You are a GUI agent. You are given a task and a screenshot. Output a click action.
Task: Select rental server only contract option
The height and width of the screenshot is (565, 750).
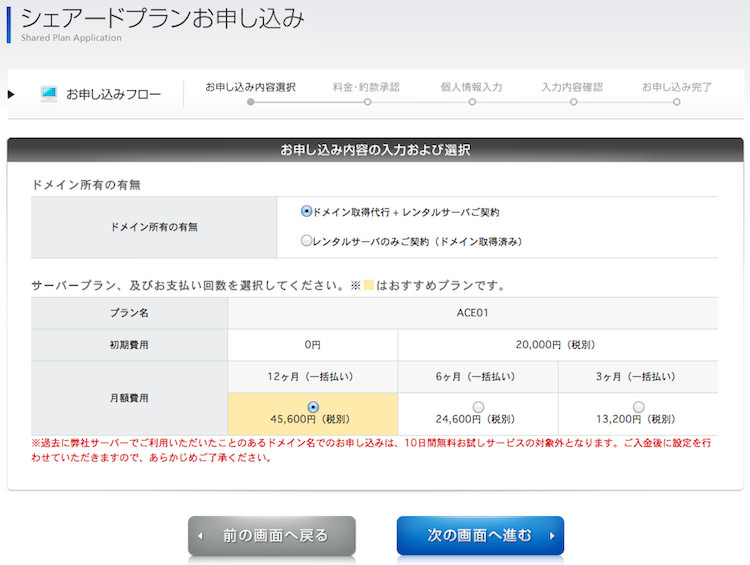(x=307, y=240)
